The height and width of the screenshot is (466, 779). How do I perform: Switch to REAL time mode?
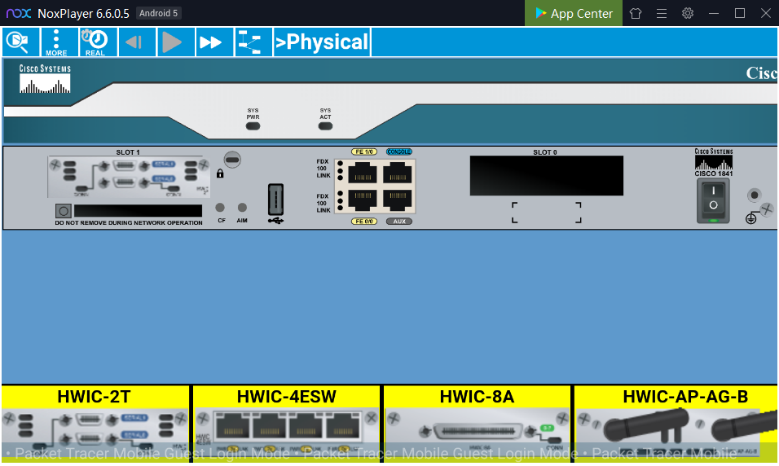point(98,42)
